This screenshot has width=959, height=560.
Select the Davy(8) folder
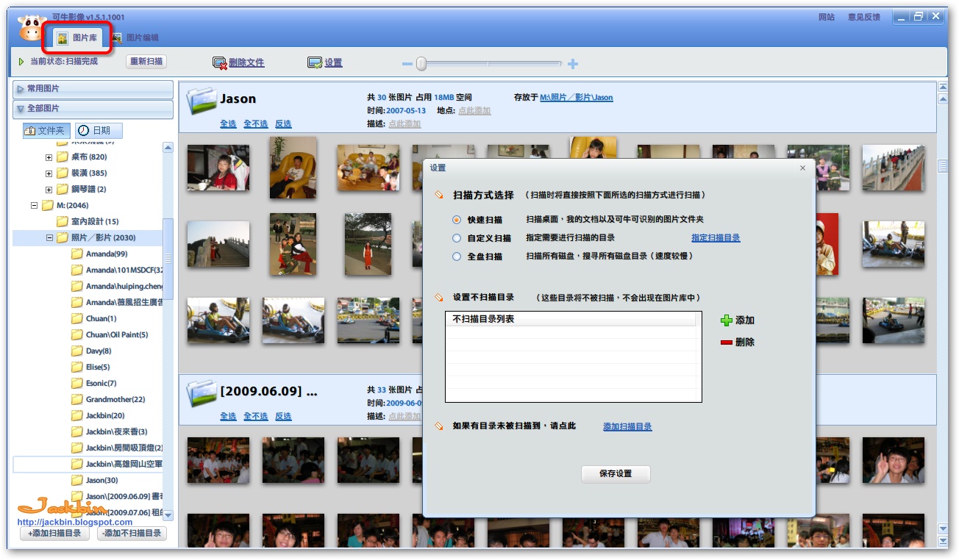[91, 351]
